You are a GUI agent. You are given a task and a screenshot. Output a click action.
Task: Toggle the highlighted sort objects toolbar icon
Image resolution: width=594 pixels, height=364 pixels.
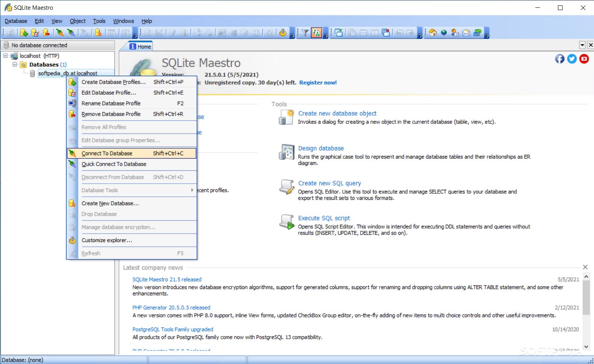(x=317, y=33)
